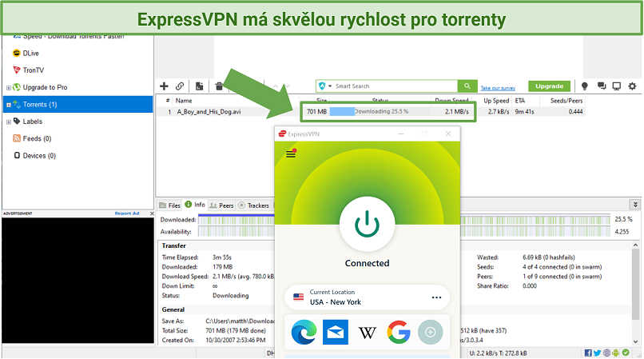This screenshot has height=359, width=644.
Task: Sort by the Seeds/Peers column header
Action: pos(566,100)
